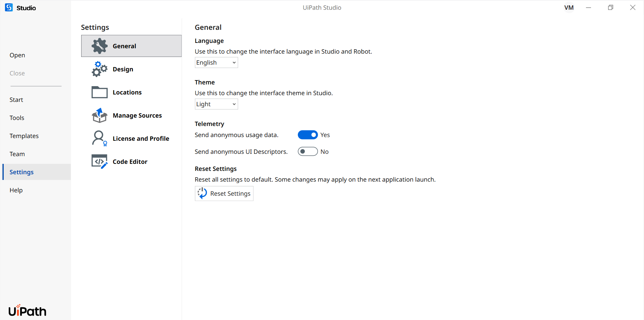Select Open in the left sidebar
Image resolution: width=644 pixels, height=320 pixels.
pyautogui.click(x=17, y=55)
